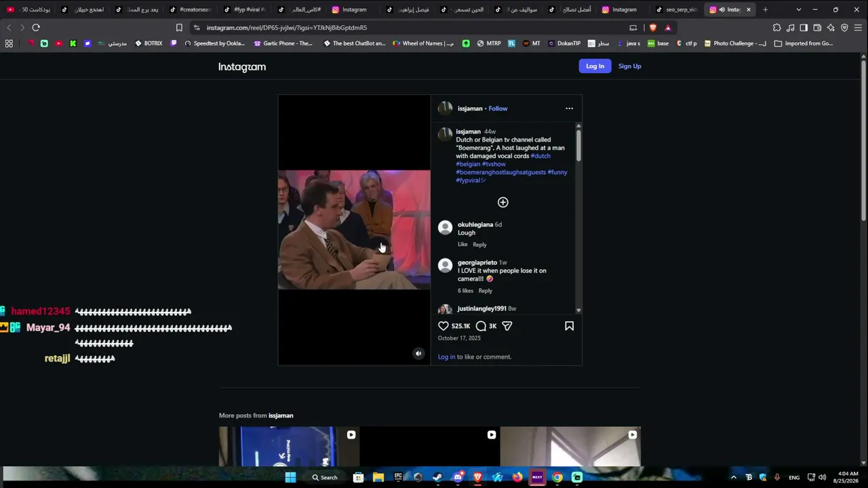Switch to the seo_serp_vid tab

tap(676, 9)
